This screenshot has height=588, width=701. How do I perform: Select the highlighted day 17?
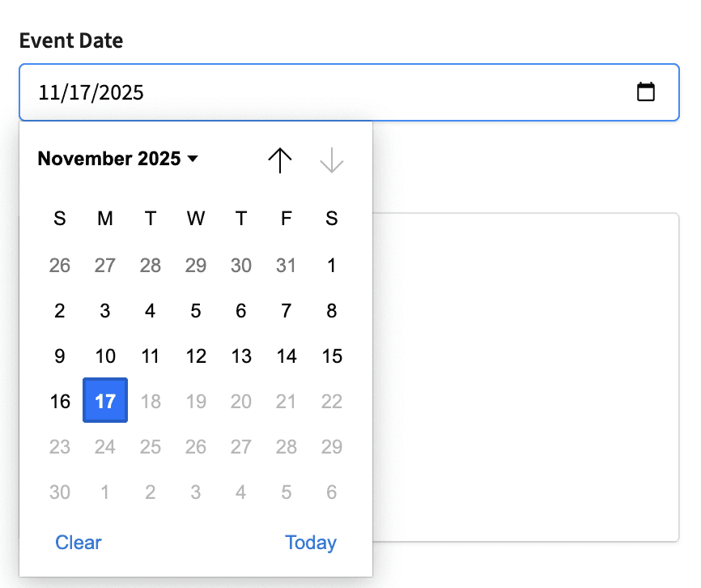105,401
